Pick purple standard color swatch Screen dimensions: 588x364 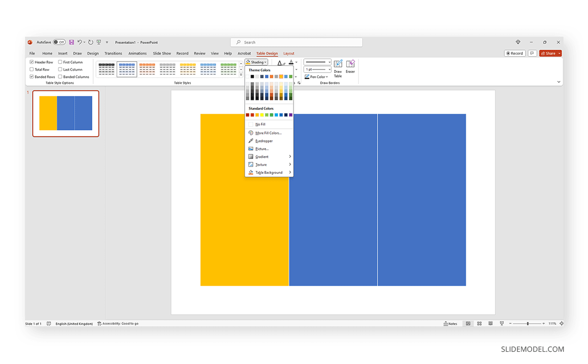coord(291,115)
